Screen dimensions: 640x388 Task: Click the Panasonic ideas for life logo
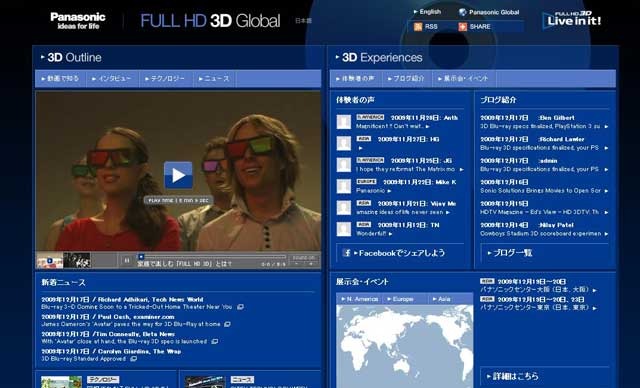click(x=78, y=20)
